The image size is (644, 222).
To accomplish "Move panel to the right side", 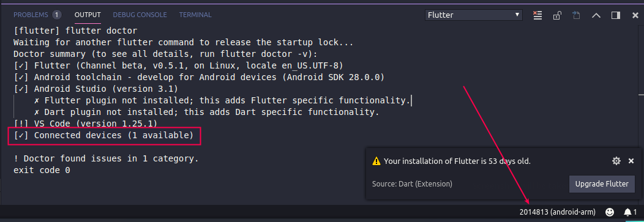I will tap(615, 15).
